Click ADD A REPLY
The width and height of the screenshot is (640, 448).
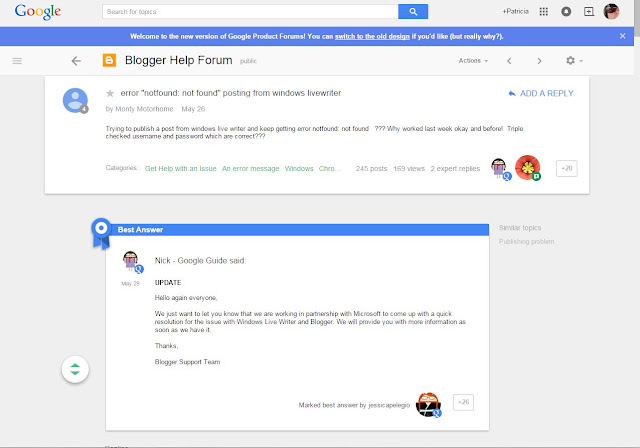tap(541, 93)
